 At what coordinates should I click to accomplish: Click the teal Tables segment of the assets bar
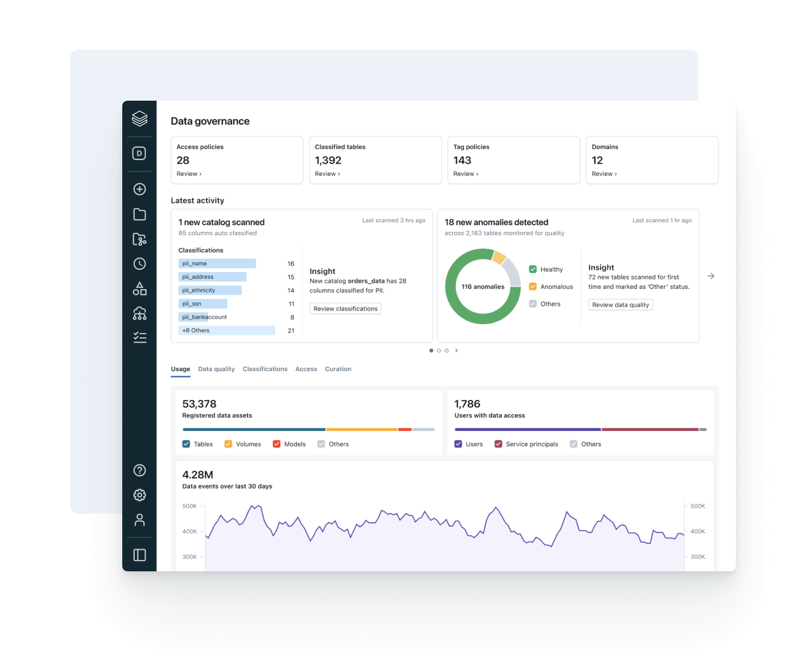tap(254, 429)
